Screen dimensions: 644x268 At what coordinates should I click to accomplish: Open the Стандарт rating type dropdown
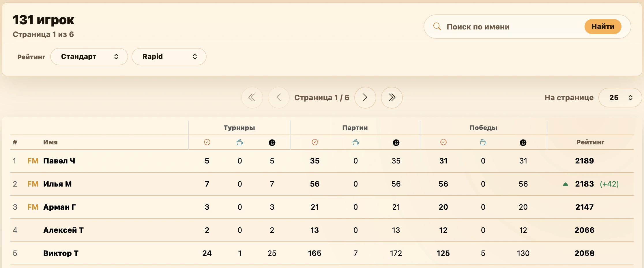click(89, 57)
